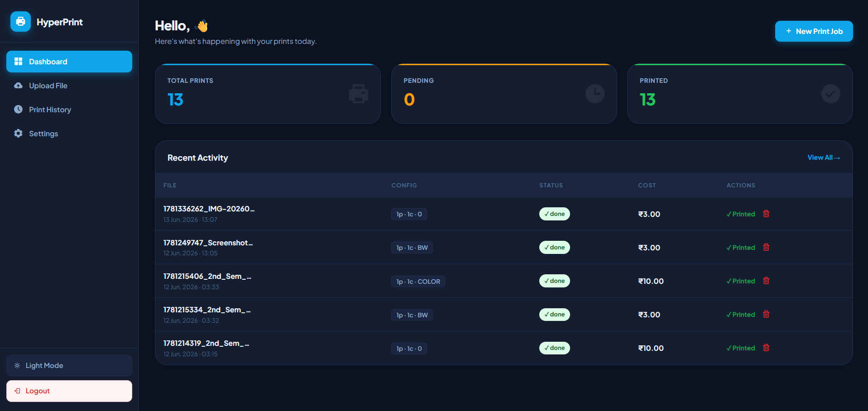Click the clock icon in Pending card
Image resolution: width=868 pixels, height=411 pixels.
595,94
